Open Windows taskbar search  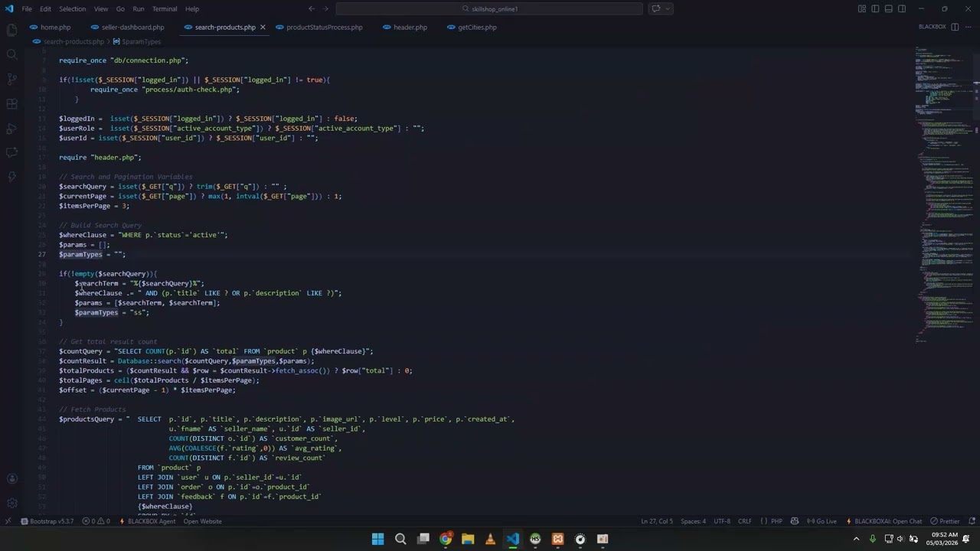pyautogui.click(x=400, y=539)
